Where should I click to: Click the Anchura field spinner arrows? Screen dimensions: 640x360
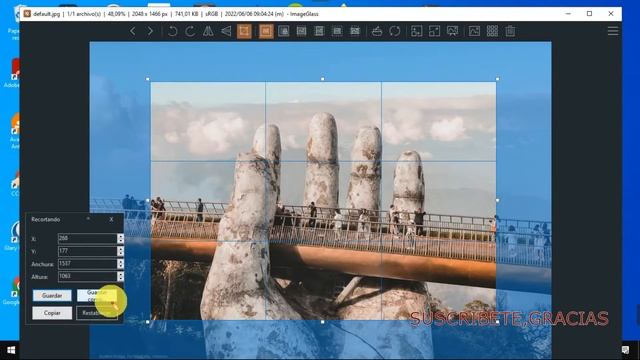[120, 264]
